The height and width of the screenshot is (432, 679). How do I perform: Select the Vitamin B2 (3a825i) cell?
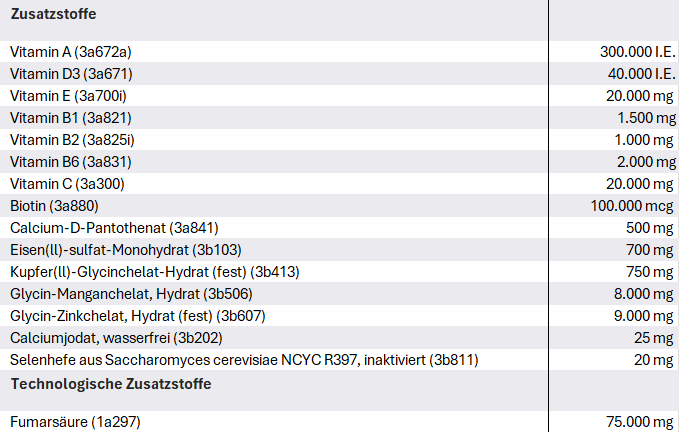click(71, 140)
